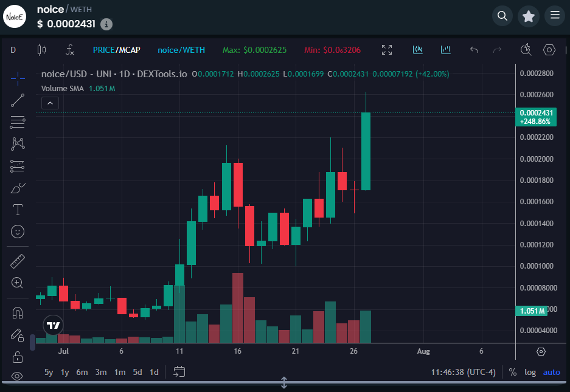
Task: Click the current price label 0.0002431
Action: point(536,117)
